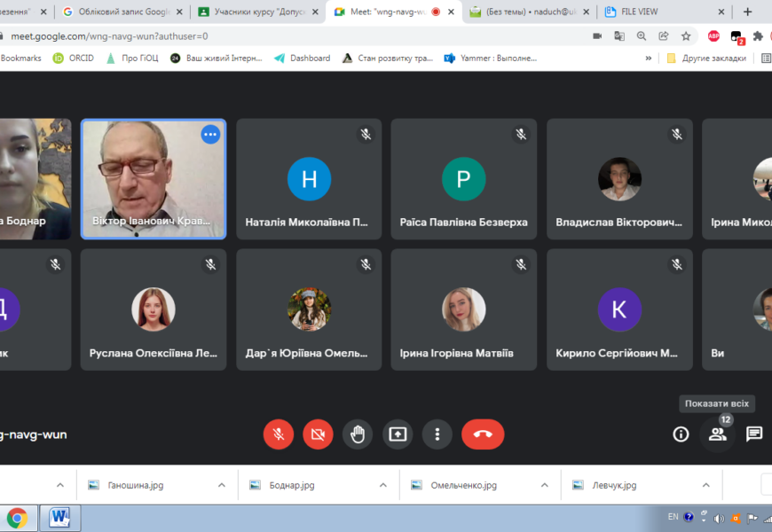This screenshot has height=532, width=772.
Task: Open the three-dot more options menu
Action: 437,434
